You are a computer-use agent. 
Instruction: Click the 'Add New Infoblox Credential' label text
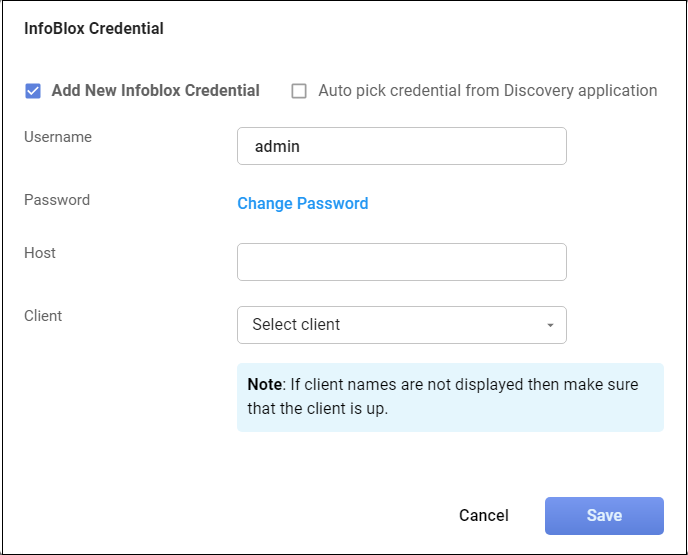[155, 91]
